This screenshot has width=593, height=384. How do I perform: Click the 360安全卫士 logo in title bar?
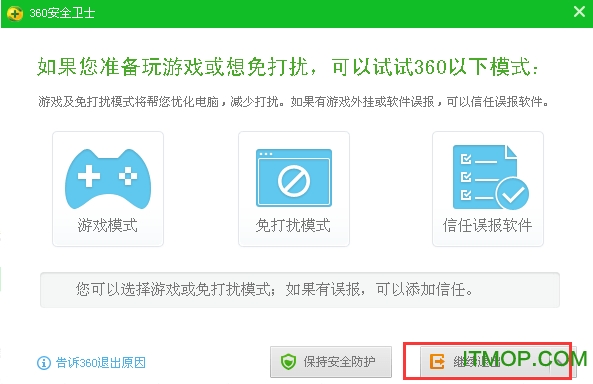click(x=15, y=14)
